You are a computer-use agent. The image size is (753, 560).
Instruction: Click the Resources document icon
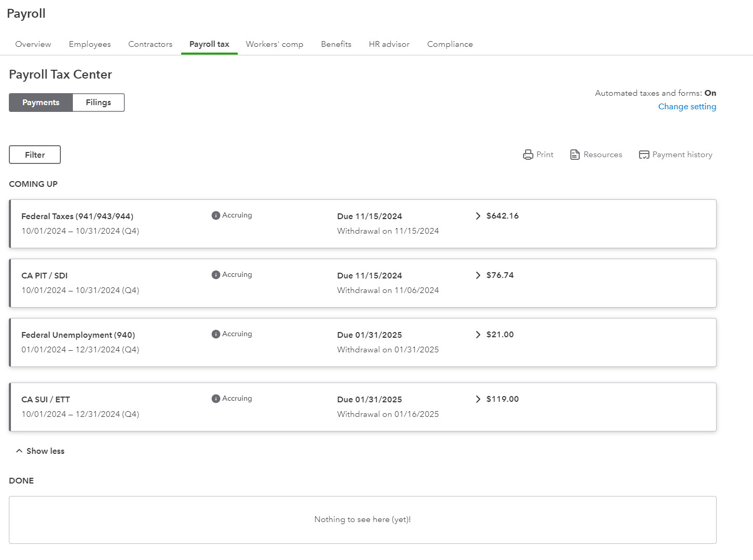coord(575,155)
